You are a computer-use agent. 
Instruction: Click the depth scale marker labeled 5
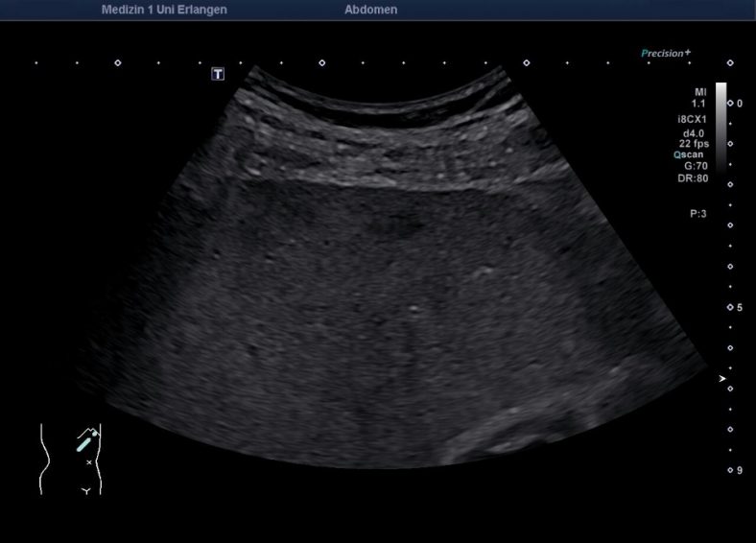tap(731, 307)
